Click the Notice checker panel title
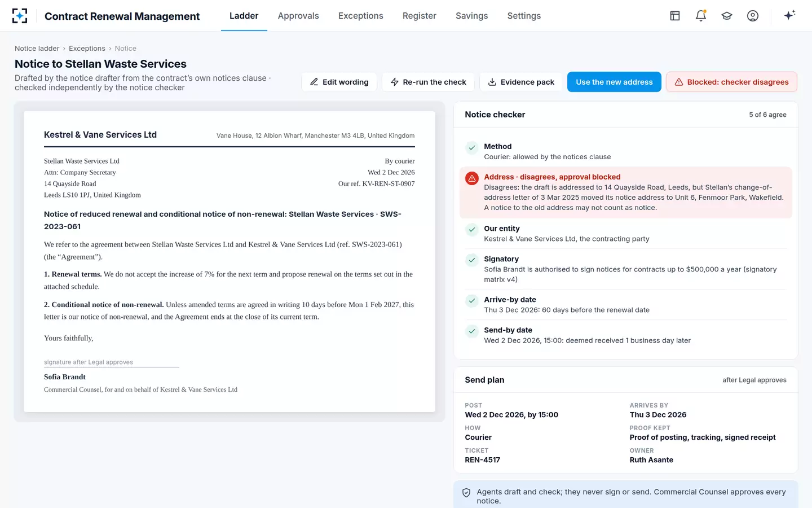812x508 pixels. (495, 115)
